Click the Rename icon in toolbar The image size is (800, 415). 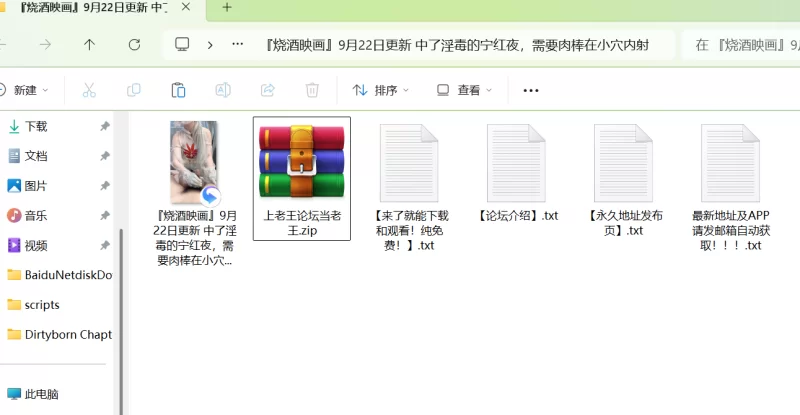pos(223,90)
